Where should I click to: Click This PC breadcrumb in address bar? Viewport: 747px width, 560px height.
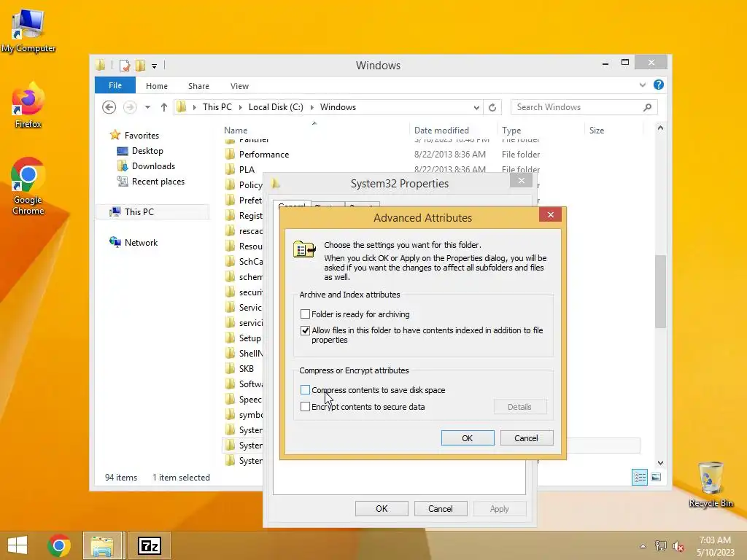217,107
